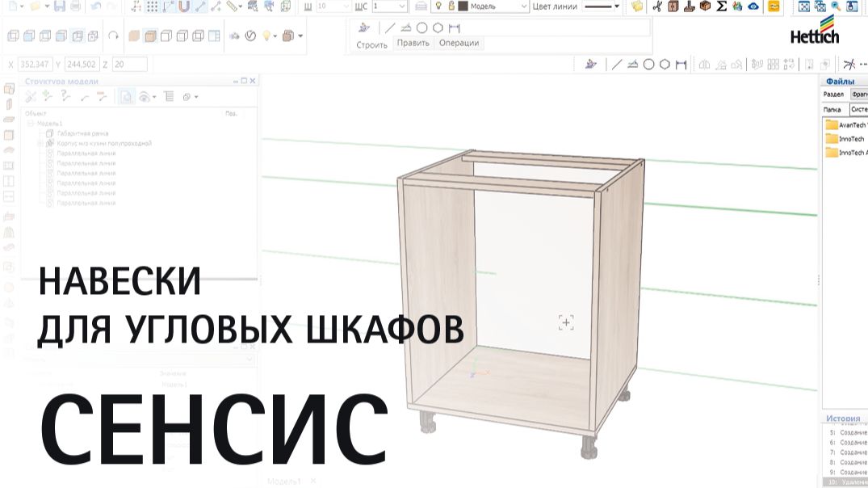The image size is (868, 488).
Task: Open the Операции tab
Action: pos(459,43)
